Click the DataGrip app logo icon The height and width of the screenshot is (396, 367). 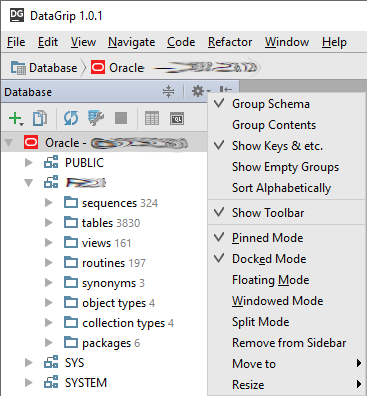pyautogui.click(x=16, y=15)
